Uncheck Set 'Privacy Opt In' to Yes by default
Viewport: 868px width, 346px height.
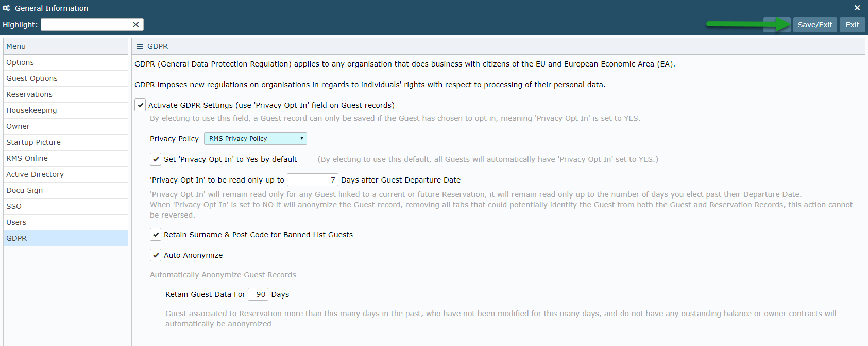tap(156, 159)
